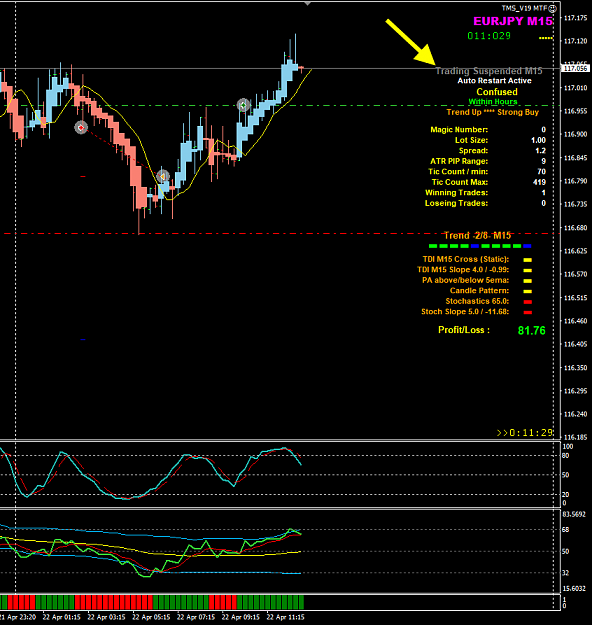Viewport: 592px width, 625px height.
Task: Click red swatch beside Stochastics 65.0
Action: [527, 302]
